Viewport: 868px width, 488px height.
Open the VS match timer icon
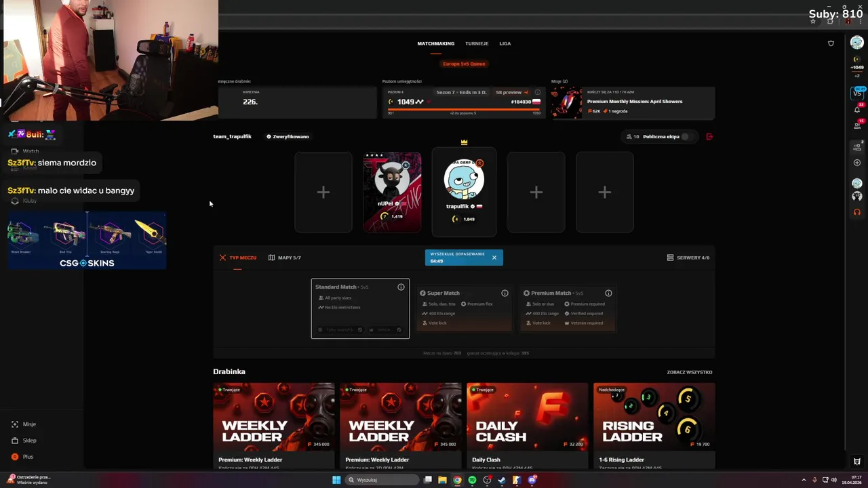coord(857,92)
